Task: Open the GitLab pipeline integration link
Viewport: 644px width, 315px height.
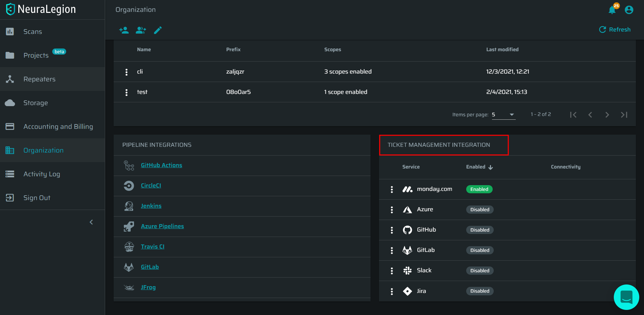Action: (150, 267)
